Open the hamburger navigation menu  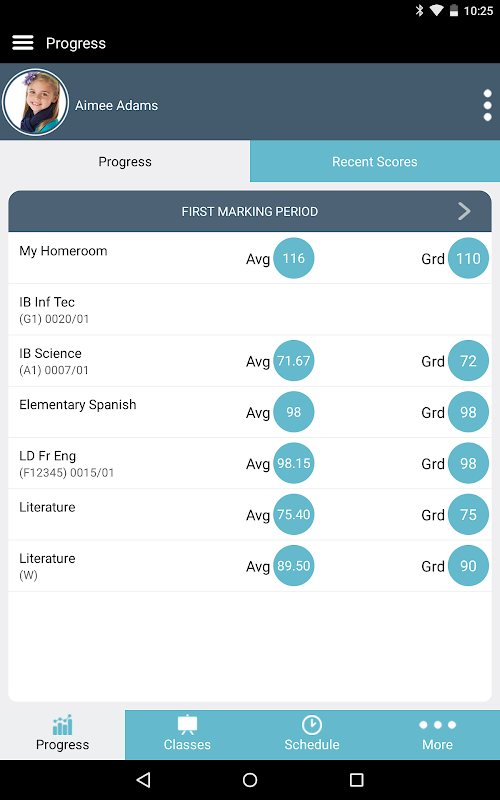pyautogui.click(x=23, y=43)
